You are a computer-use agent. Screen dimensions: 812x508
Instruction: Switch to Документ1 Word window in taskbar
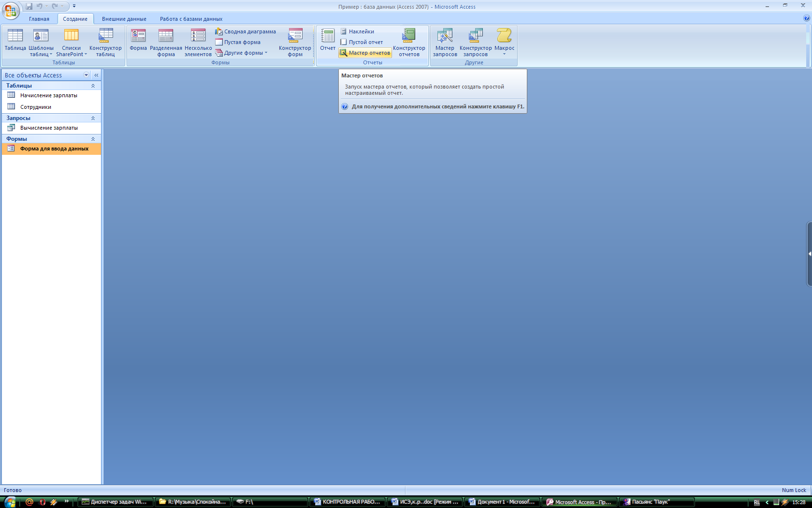[x=502, y=502]
